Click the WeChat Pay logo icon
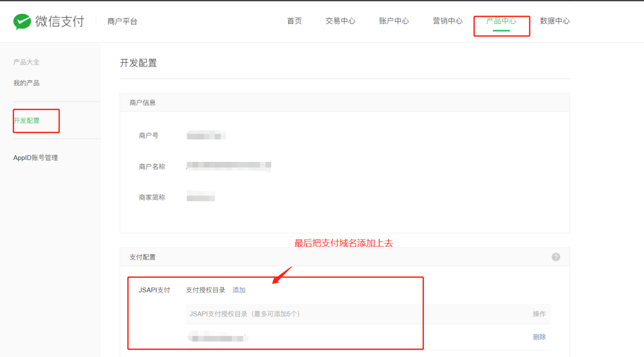Screen dimensions: 644x357 pyautogui.click(x=22, y=22)
